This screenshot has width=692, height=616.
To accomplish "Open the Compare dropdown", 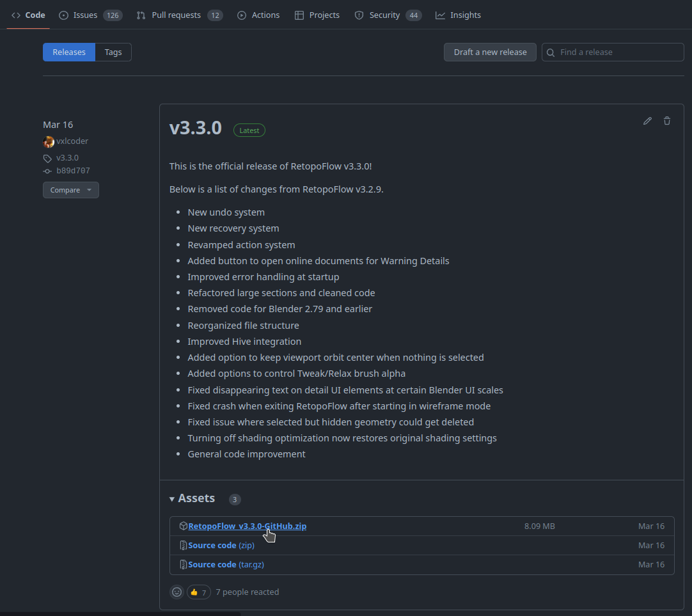I will tap(70, 190).
